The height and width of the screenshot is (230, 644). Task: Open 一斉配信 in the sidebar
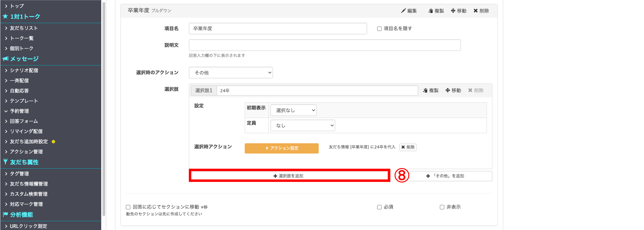coord(19,80)
